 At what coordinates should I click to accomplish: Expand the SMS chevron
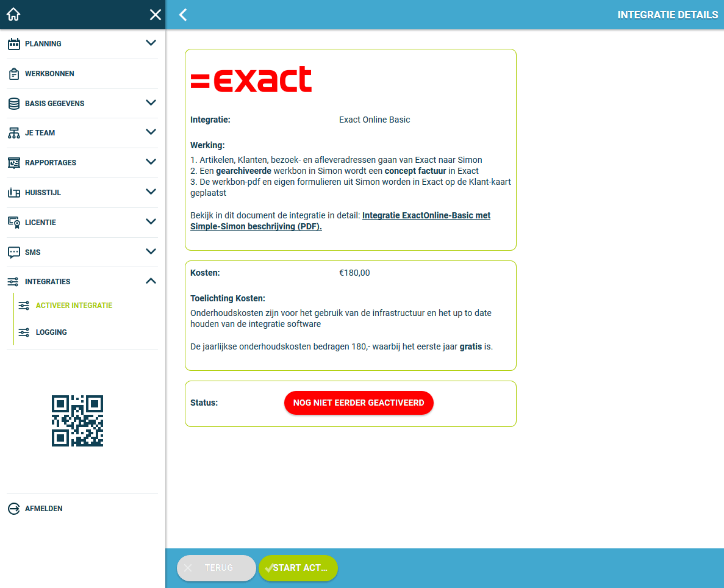pos(151,251)
